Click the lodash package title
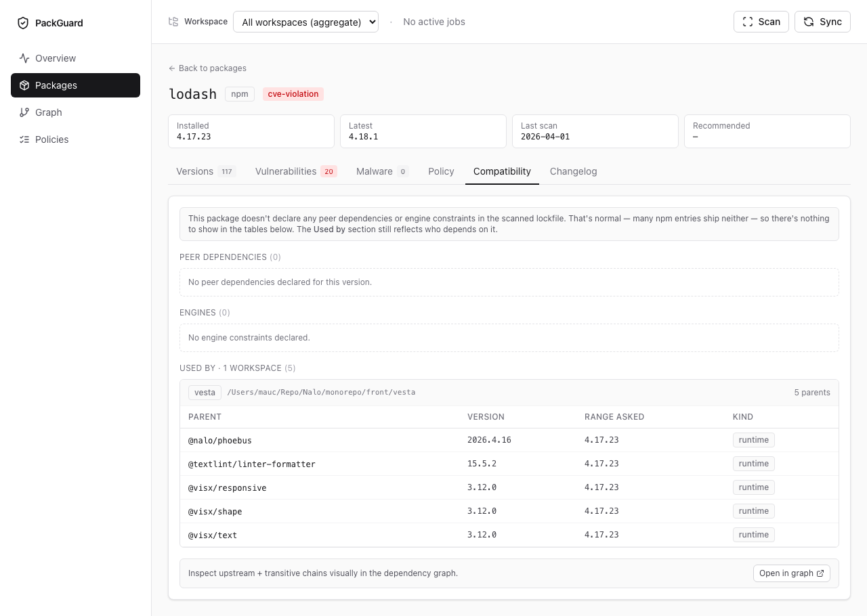The width and height of the screenshot is (867, 616). (192, 94)
